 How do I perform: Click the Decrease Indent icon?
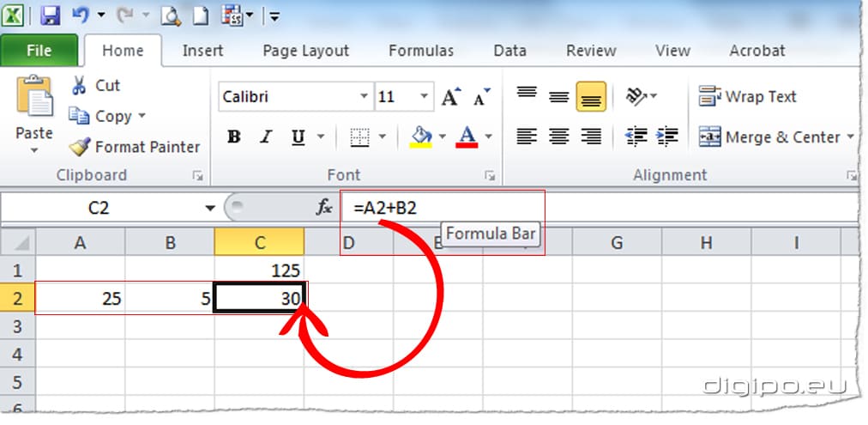(x=636, y=137)
